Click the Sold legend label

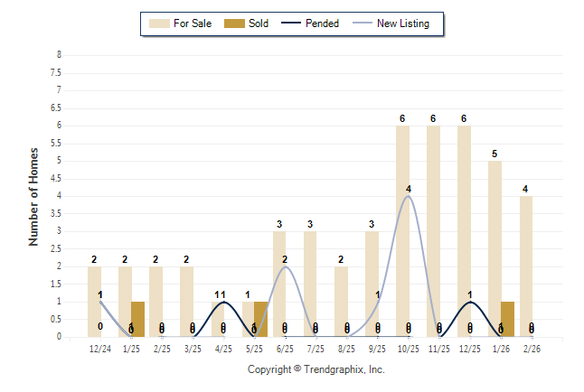[259, 23]
